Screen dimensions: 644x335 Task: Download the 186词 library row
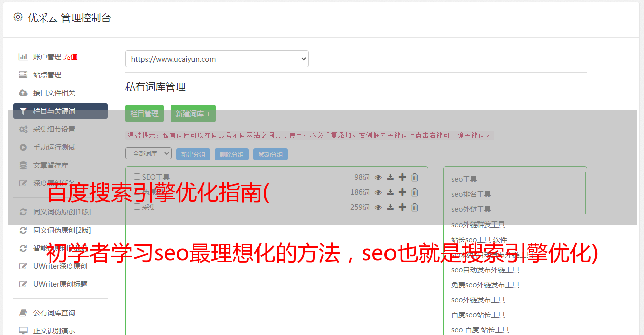[x=390, y=192]
